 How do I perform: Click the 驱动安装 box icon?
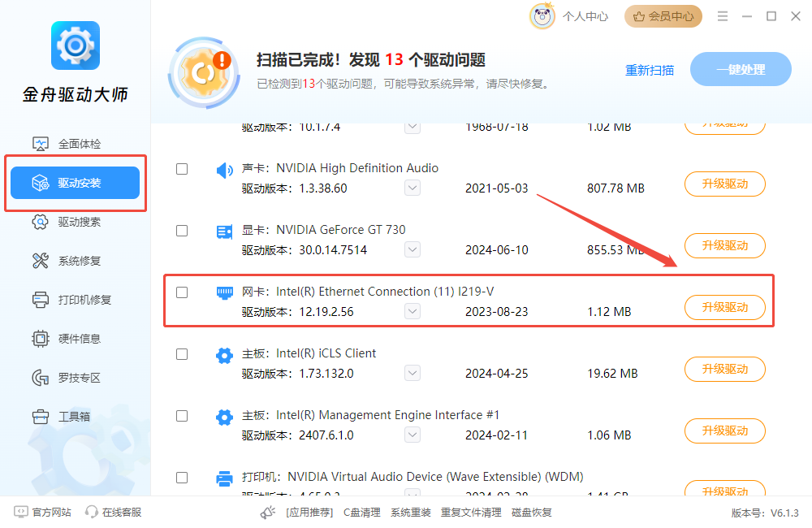(41, 183)
